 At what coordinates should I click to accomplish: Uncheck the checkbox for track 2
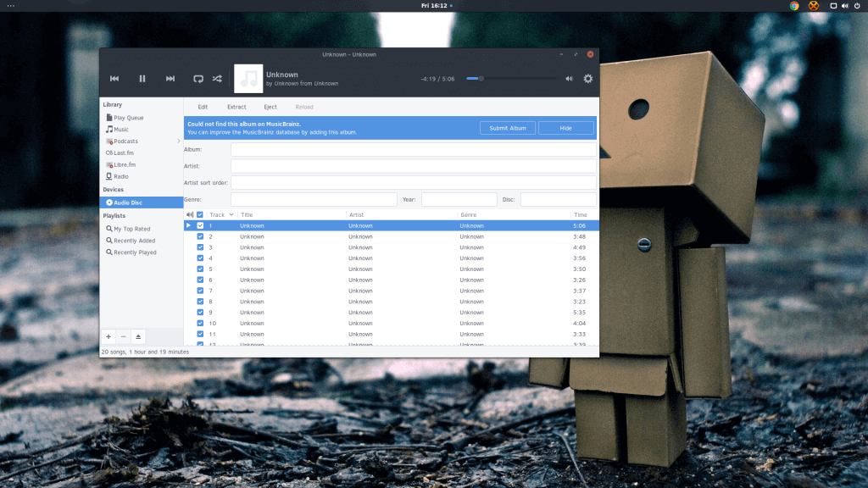pos(200,236)
